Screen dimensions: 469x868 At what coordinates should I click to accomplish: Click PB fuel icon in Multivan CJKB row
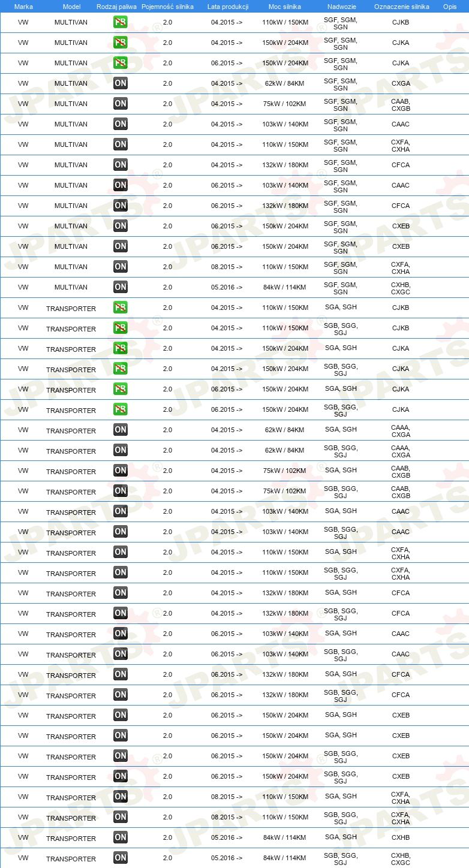click(x=120, y=23)
